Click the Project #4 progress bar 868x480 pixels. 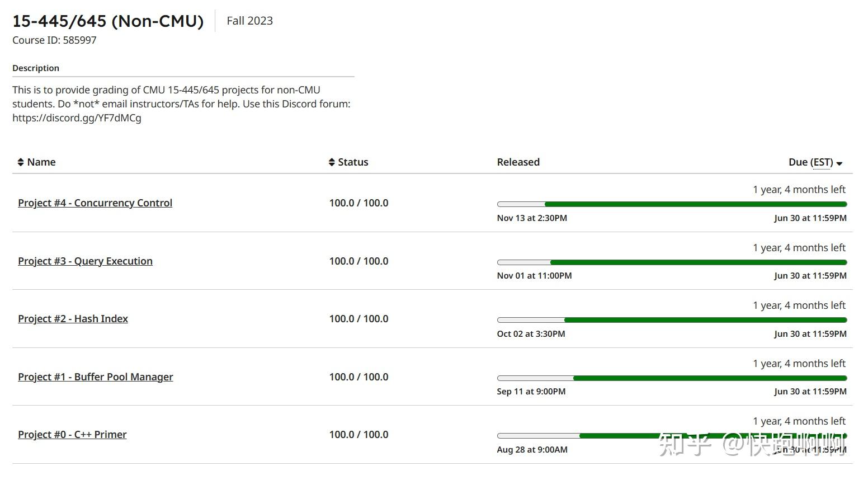tap(671, 204)
